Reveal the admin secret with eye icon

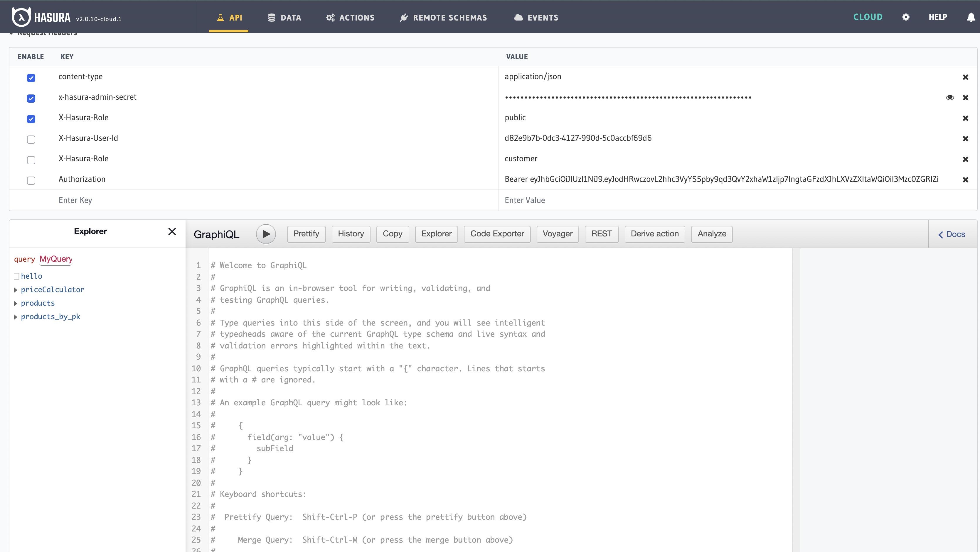pyautogui.click(x=949, y=98)
